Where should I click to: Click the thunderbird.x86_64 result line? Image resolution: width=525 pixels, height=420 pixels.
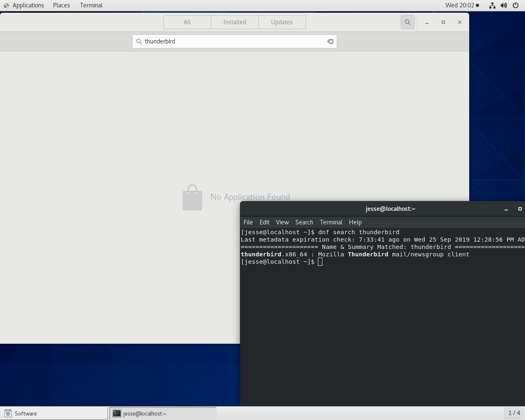coord(355,254)
